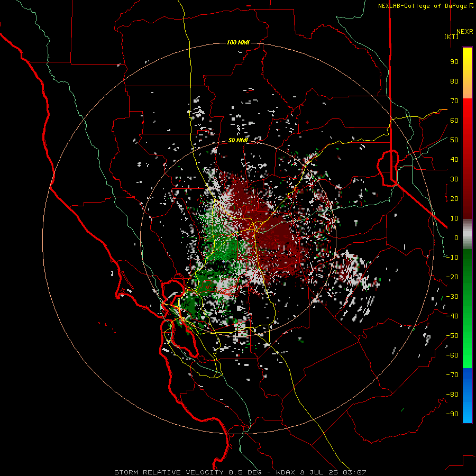476x476 pixels.
Task: Click the -10 value on velocity scale
Action: click(452, 258)
